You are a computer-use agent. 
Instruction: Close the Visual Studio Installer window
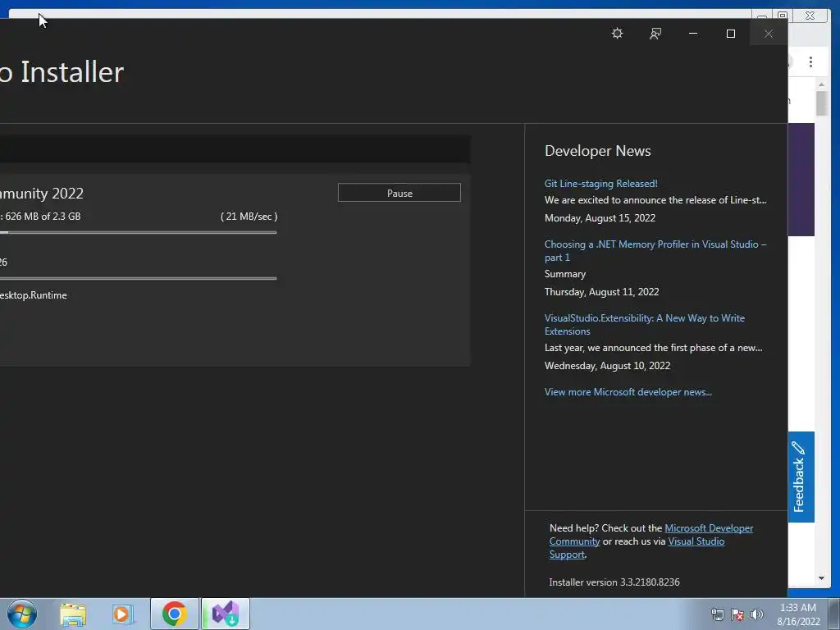(768, 33)
